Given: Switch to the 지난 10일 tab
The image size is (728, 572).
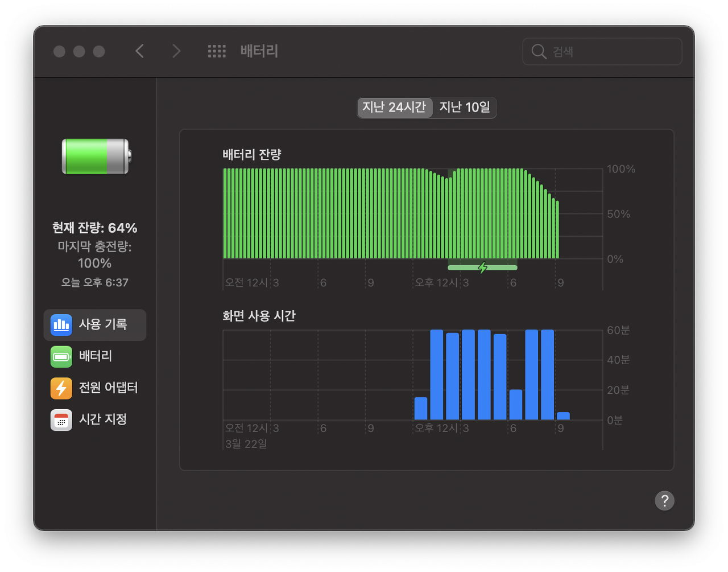Looking at the screenshot, I should (x=465, y=108).
